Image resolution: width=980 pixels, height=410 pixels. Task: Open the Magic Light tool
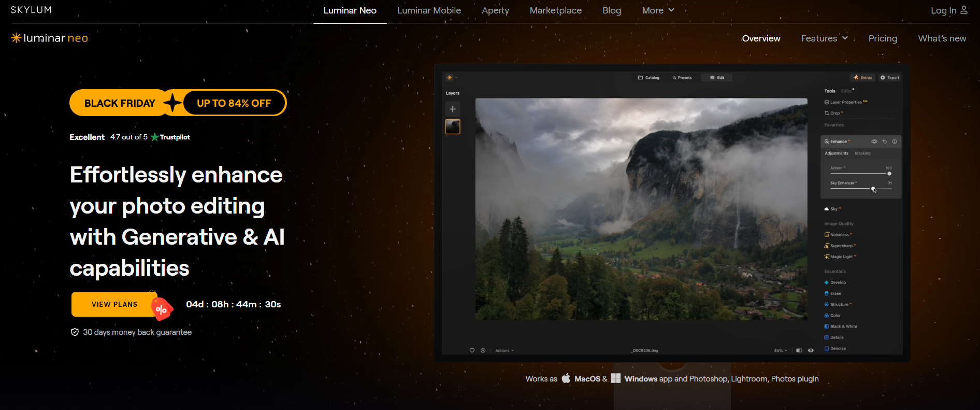coord(840,257)
